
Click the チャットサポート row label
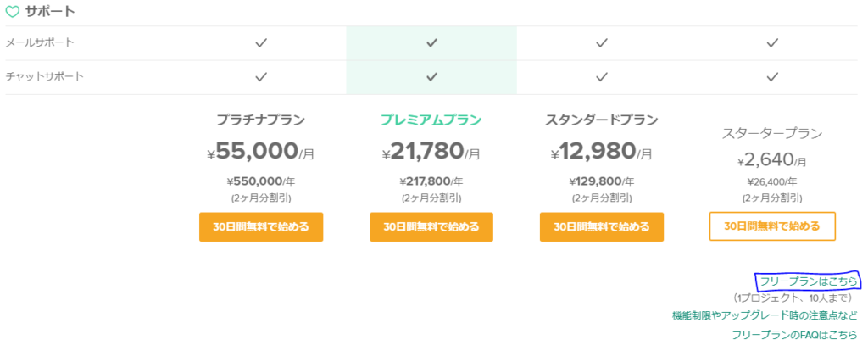click(x=44, y=77)
